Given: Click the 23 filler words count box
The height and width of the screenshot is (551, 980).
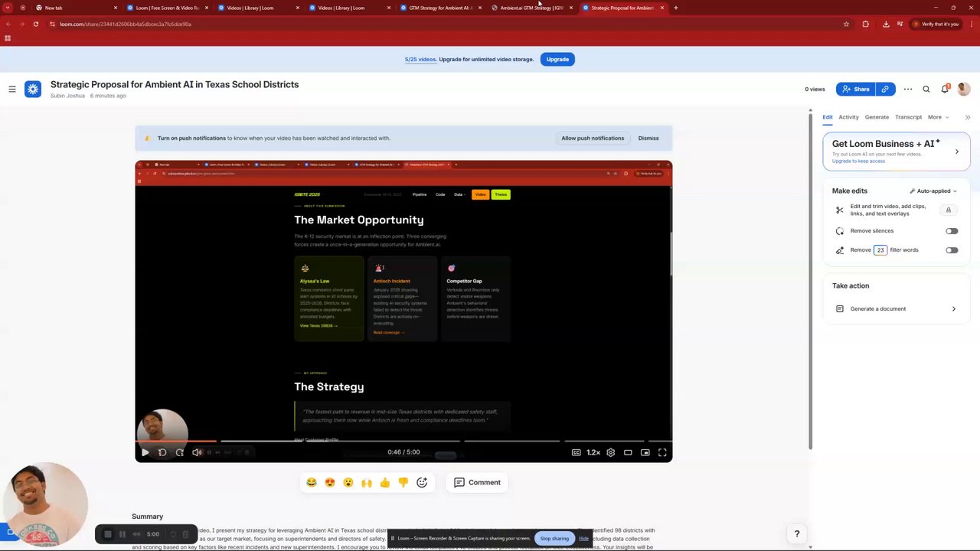Looking at the screenshot, I should [880, 250].
